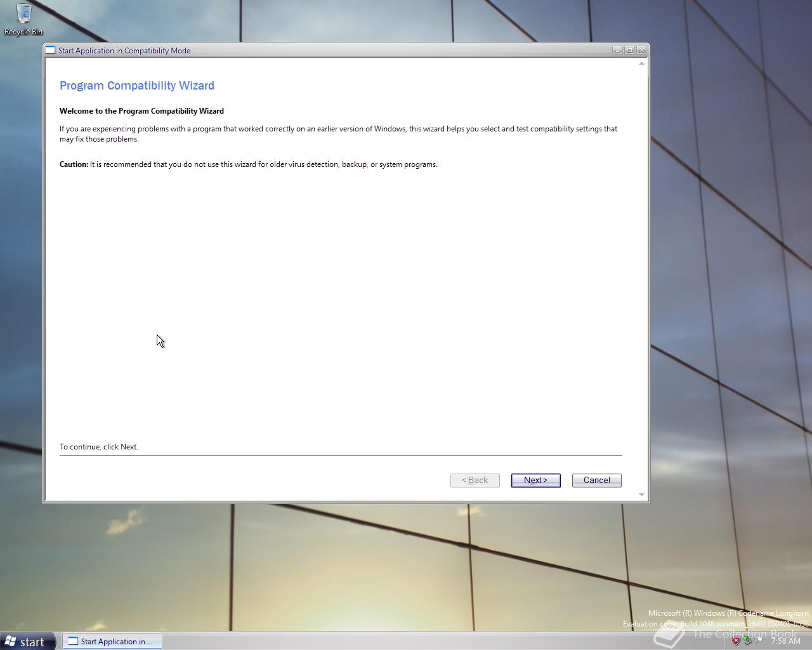This screenshot has height=650, width=812.
Task: Click Next to continue the wizard
Action: (535, 481)
